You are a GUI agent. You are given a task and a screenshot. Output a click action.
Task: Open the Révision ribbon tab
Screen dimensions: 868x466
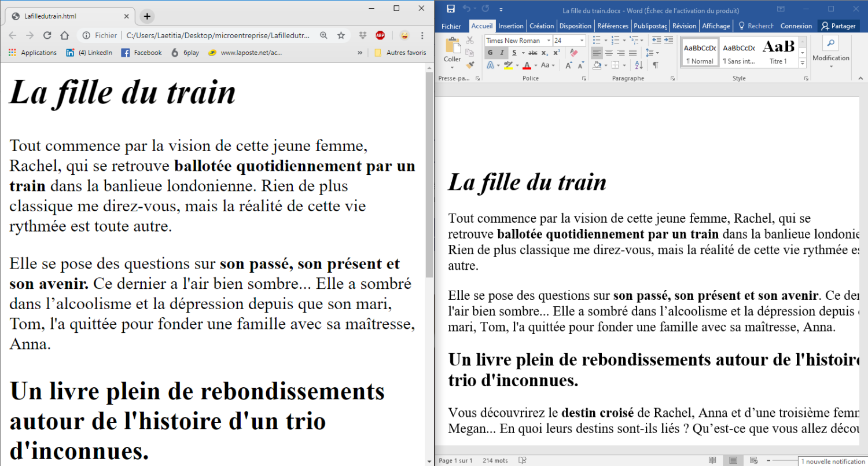tap(684, 26)
